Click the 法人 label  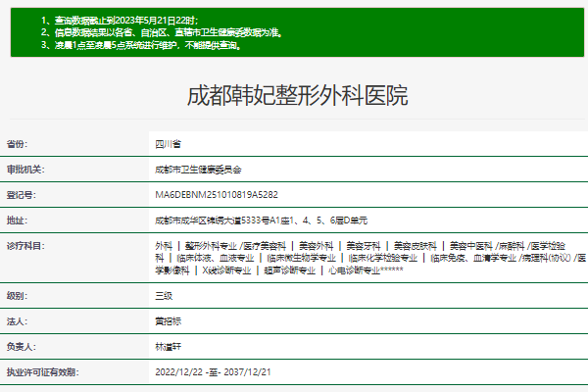pyautogui.click(x=17, y=321)
